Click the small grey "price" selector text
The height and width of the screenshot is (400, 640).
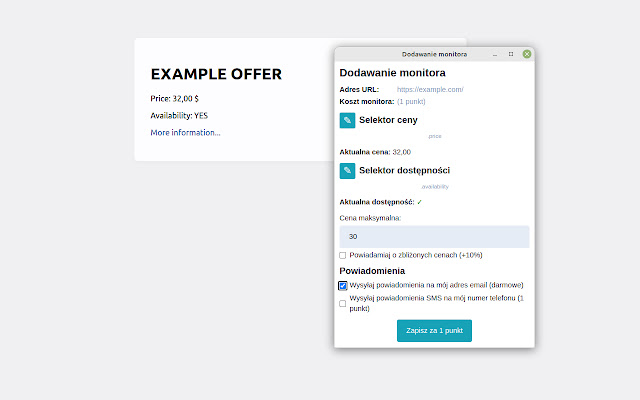(x=434, y=136)
